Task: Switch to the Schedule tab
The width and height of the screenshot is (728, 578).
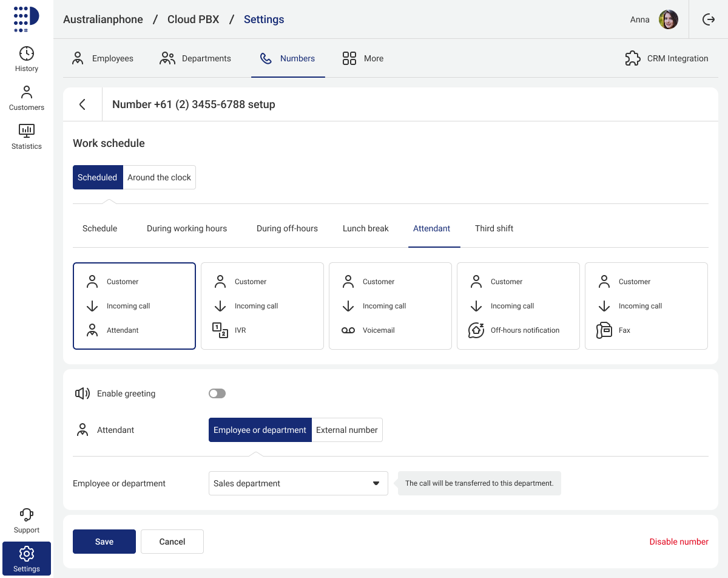Action: click(x=100, y=228)
